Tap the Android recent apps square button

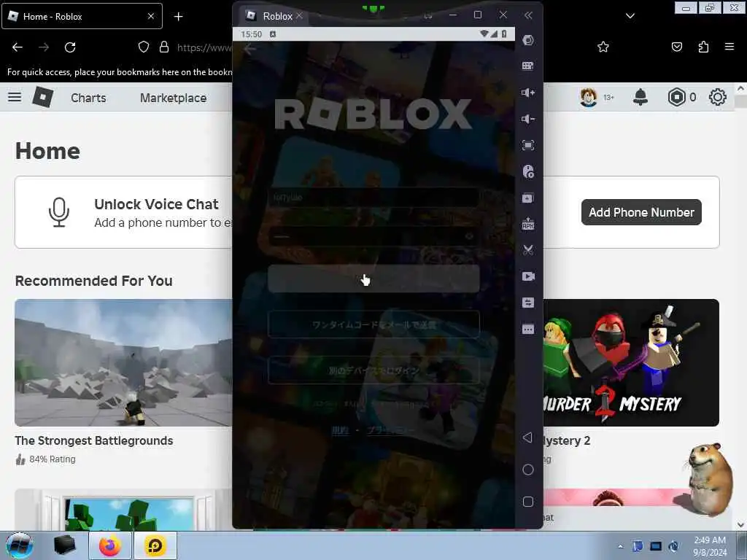click(x=528, y=502)
